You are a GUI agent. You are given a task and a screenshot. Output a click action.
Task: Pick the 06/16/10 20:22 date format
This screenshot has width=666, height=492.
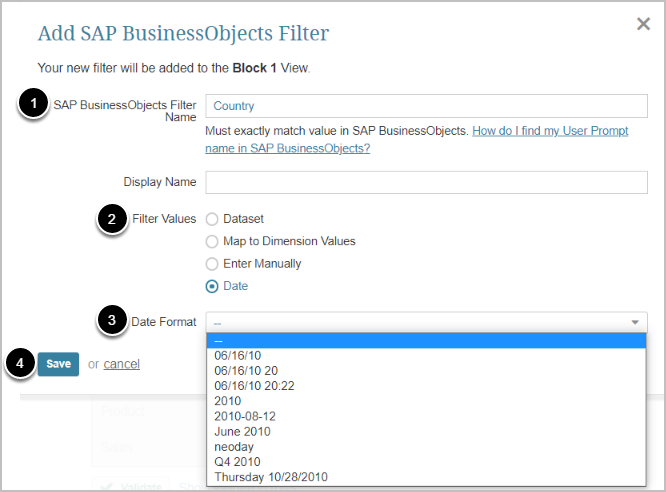(x=254, y=386)
